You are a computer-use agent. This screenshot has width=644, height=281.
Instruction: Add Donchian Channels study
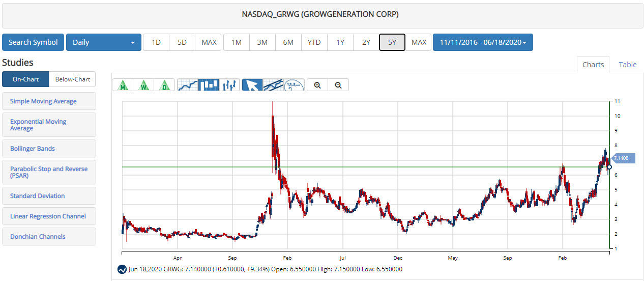(x=49, y=237)
